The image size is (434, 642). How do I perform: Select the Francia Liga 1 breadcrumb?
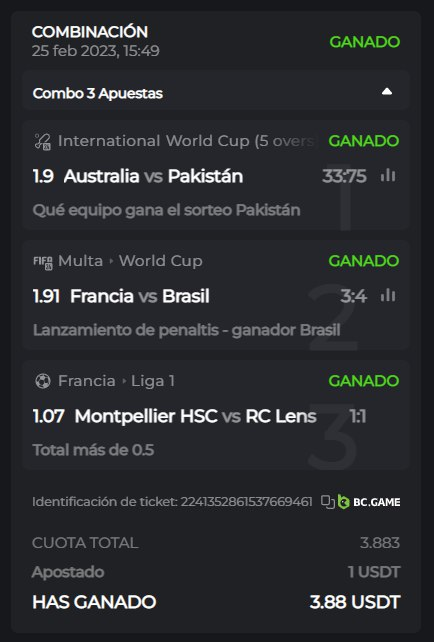pyautogui.click(x=116, y=381)
